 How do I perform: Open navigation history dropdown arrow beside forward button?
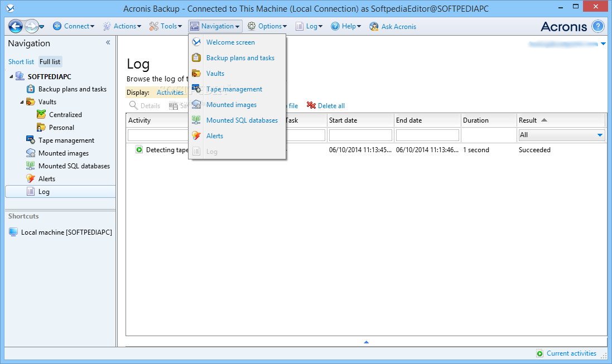(x=42, y=27)
